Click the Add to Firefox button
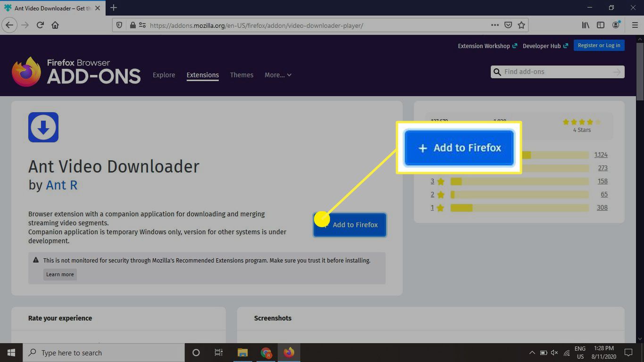Screen dimensions: 644x362 click(350, 225)
